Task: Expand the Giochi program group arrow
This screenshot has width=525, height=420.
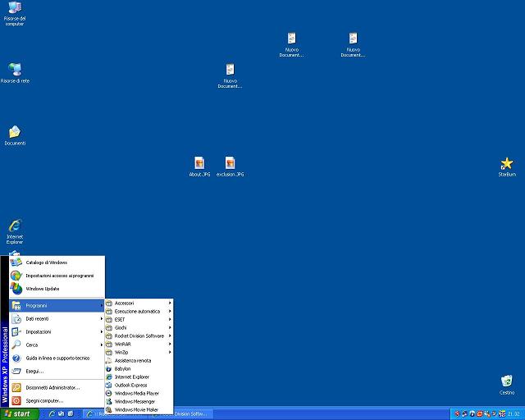Action: pos(170,327)
